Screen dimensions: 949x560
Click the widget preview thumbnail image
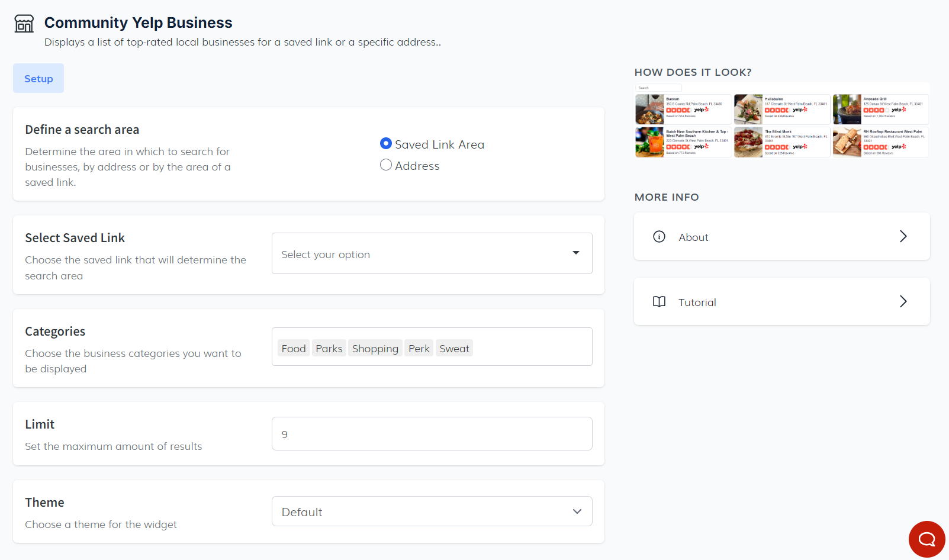[x=781, y=120]
